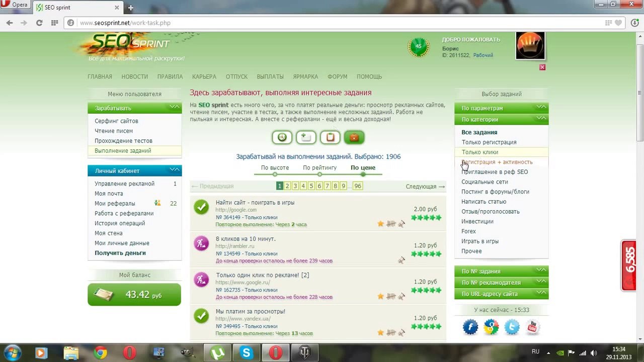Close the red X under avatar
The width and height of the screenshot is (644, 362).
coord(542,67)
